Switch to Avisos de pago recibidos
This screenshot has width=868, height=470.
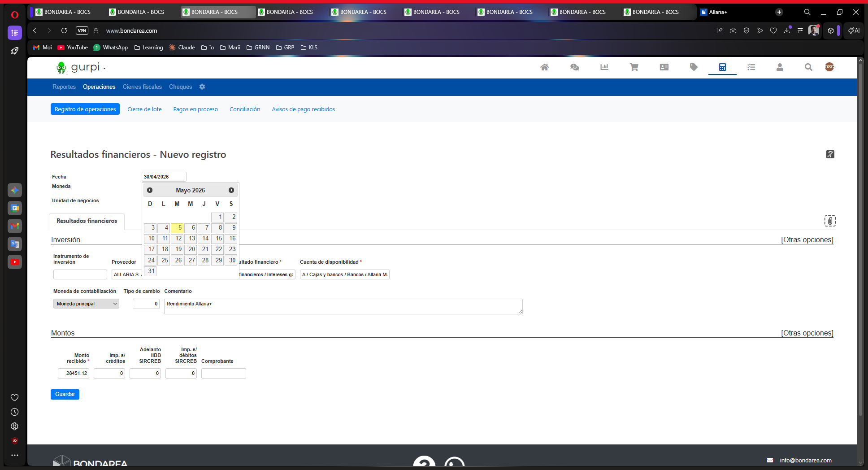pyautogui.click(x=303, y=109)
